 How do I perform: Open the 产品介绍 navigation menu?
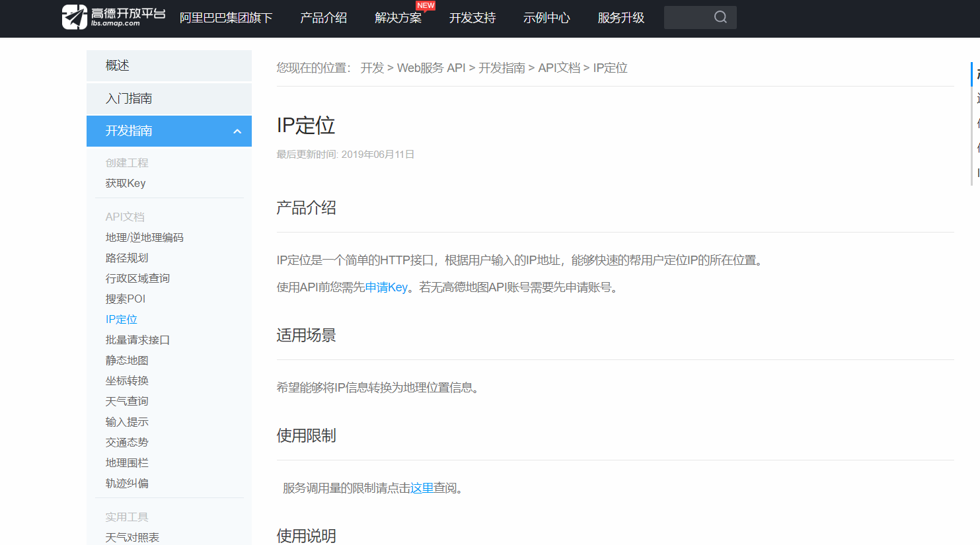tap(324, 18)
